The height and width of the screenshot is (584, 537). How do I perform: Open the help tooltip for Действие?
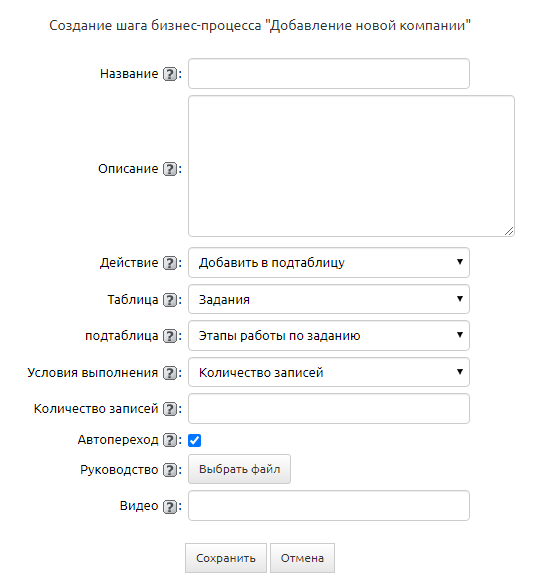click(x=170, y=263)
